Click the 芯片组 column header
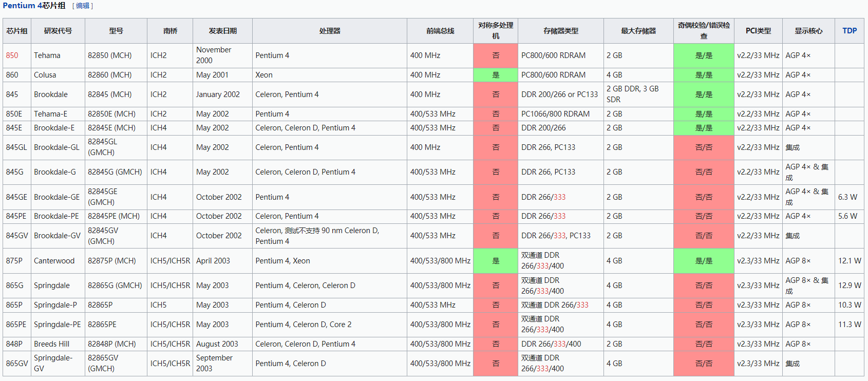This screenshot has height=381, width=868. [17, 31]
